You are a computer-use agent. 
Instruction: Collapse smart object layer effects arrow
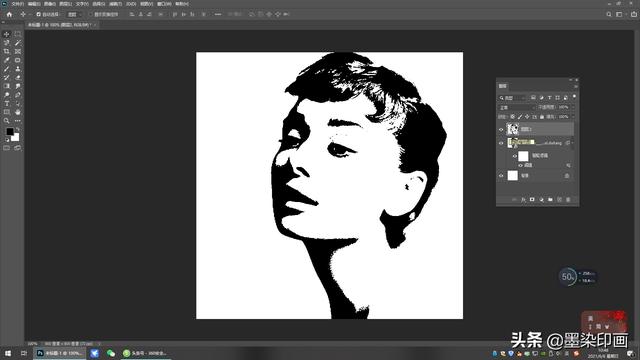point(572,143)
